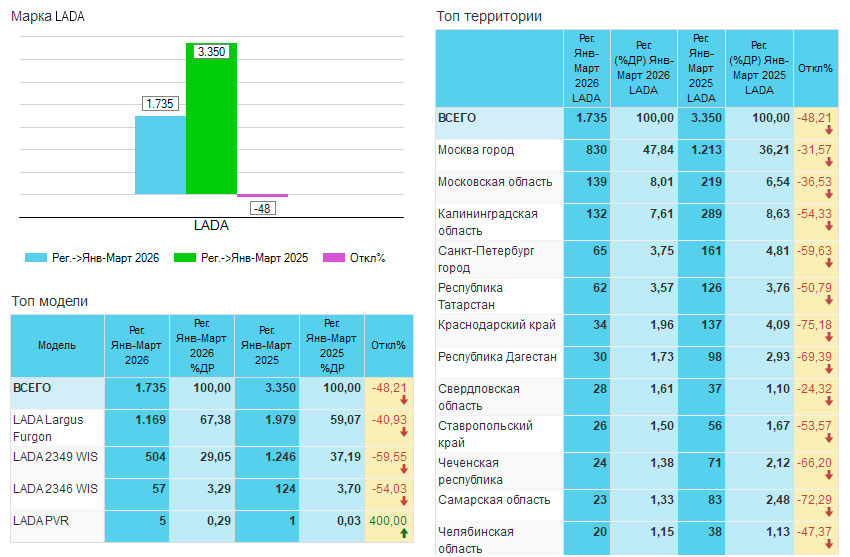The image size is (850, 557).
Task: Click the red down arrow for Краснодарский край
Action: [x=829, y=337]
